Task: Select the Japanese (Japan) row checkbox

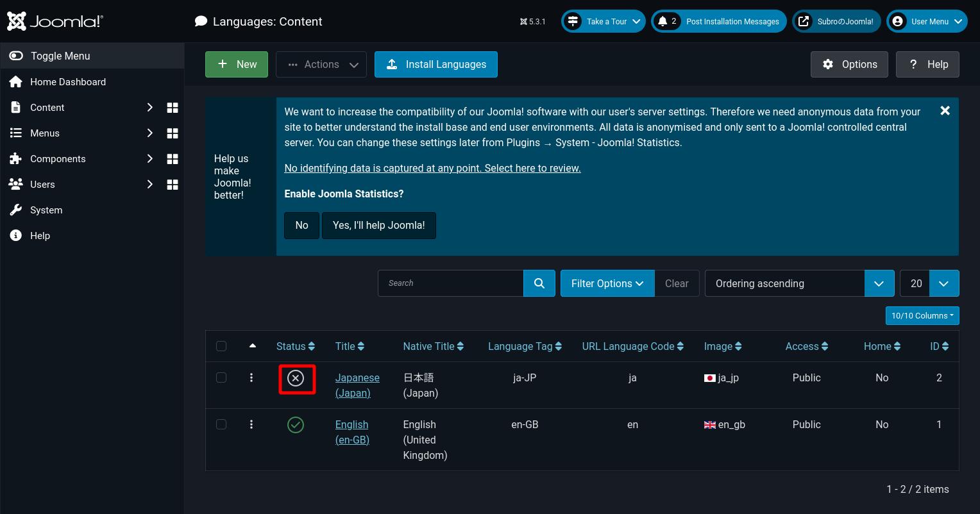Action: [221, 377]
